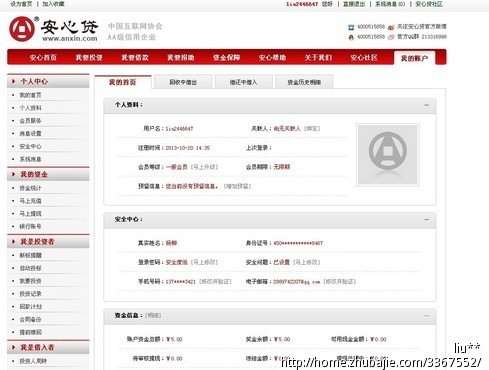This screenshot has width=489, height=370.
Task: Collapse the 安全中心 panel with minus button
Action: point(426,219)
